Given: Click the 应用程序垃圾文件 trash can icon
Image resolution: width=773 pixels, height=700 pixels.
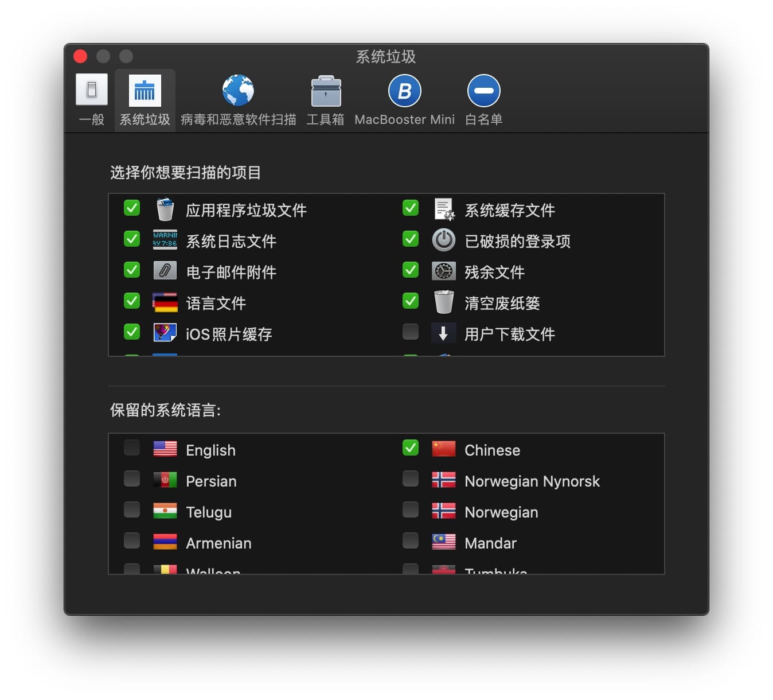Looking at the screenshot, I should (x=165, y=209).
